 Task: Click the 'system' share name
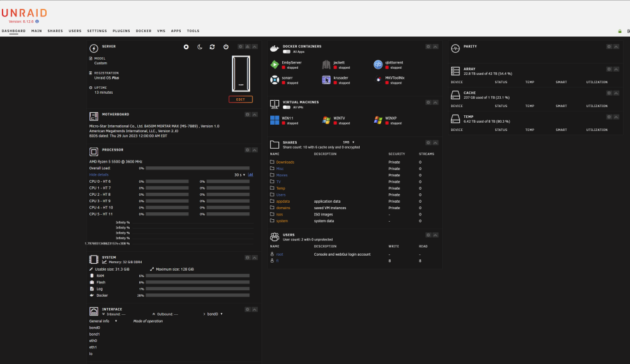point(282,221)
